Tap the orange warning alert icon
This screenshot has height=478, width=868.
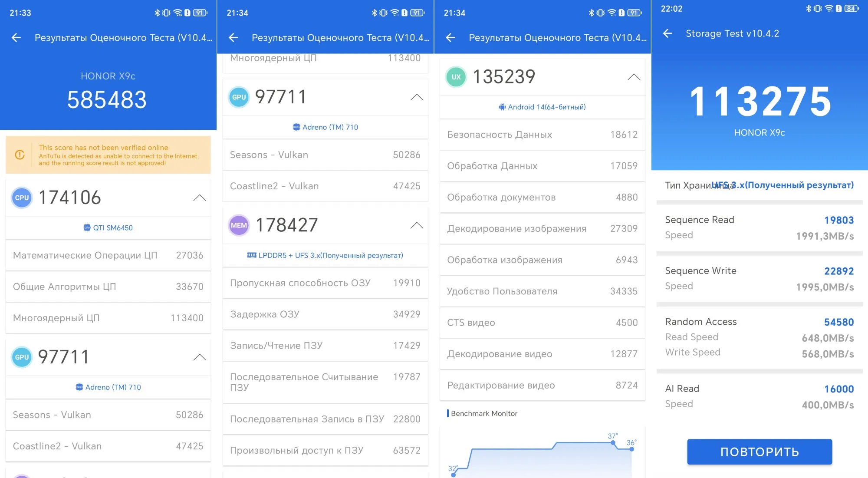coord(20,155)
